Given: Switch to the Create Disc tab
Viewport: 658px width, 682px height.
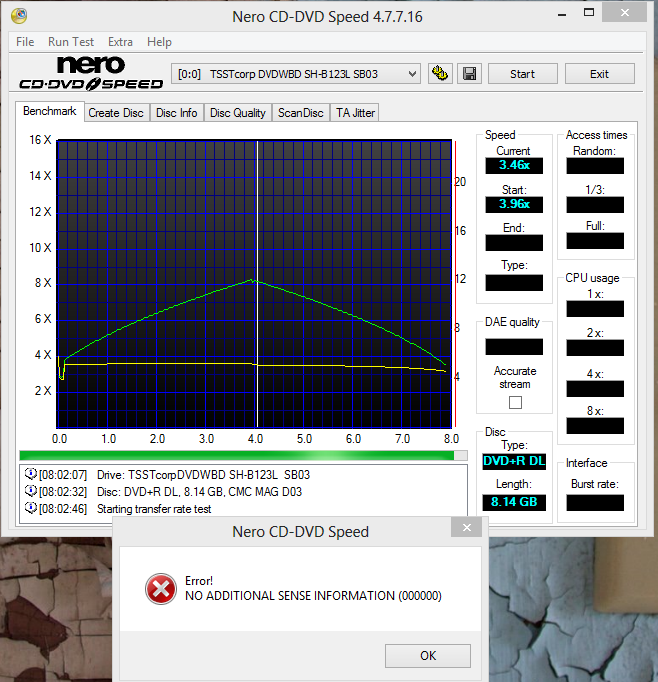Looking at the screenshot, I should pos(116,113).
